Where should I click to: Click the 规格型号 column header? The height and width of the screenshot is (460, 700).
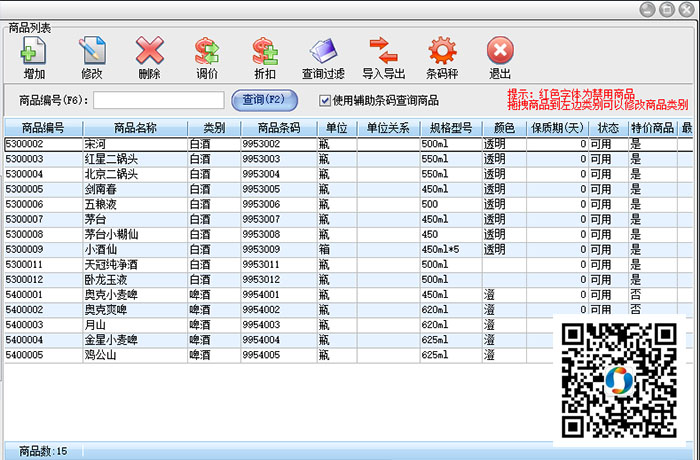[x=451, y=128]
